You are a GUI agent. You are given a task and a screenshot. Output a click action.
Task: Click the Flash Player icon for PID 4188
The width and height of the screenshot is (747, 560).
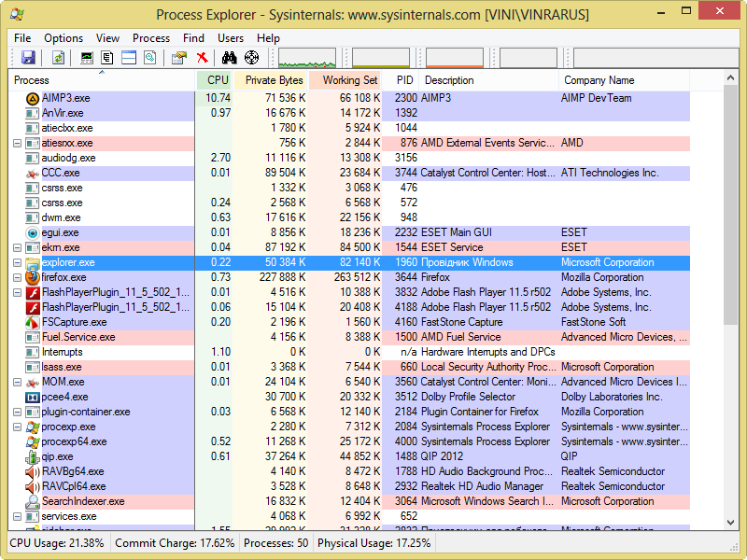pos(33,308)
